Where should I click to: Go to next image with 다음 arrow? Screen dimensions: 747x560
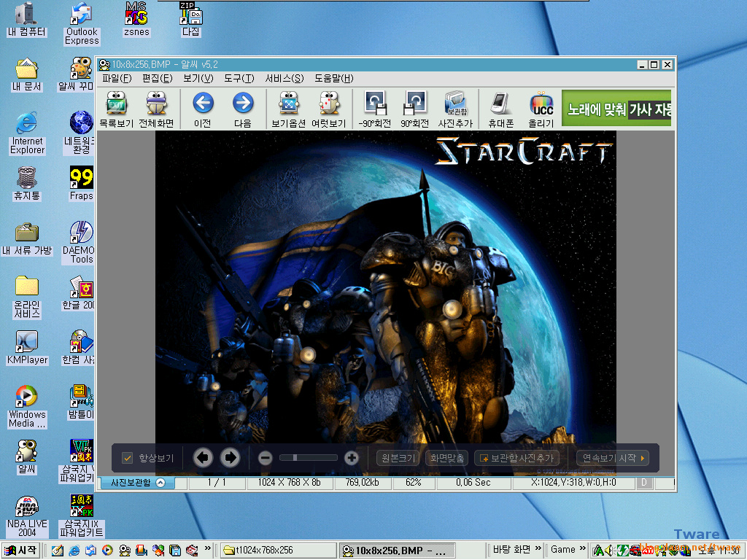(242, 109)
